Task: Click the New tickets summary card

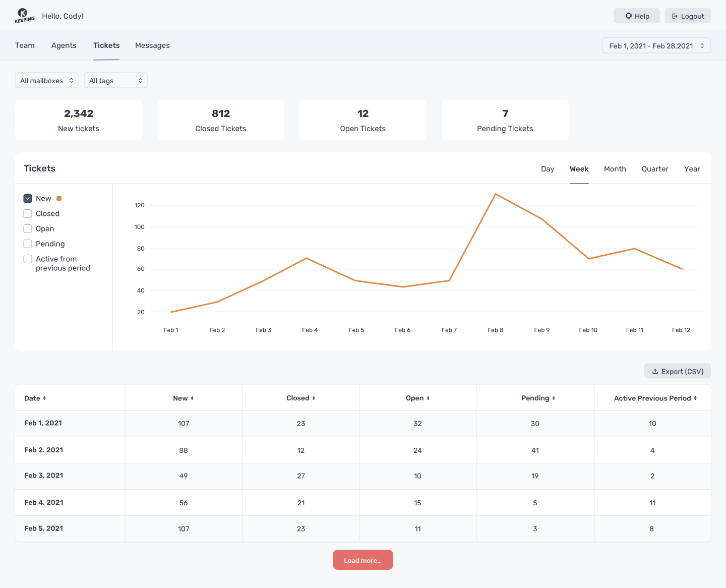Action: click(79, 120)
